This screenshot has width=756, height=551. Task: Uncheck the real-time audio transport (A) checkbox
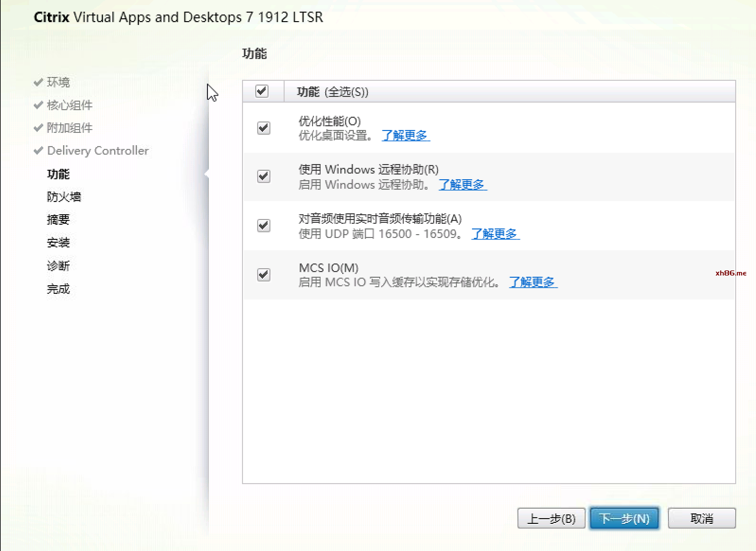point(263,226)
